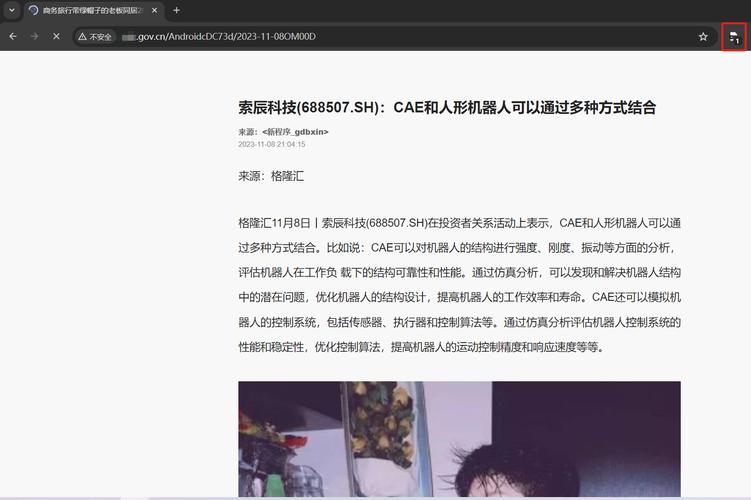Click the 不安全 security warning chip
Screen dimensions: 751x500
click(x=95, y=37)
